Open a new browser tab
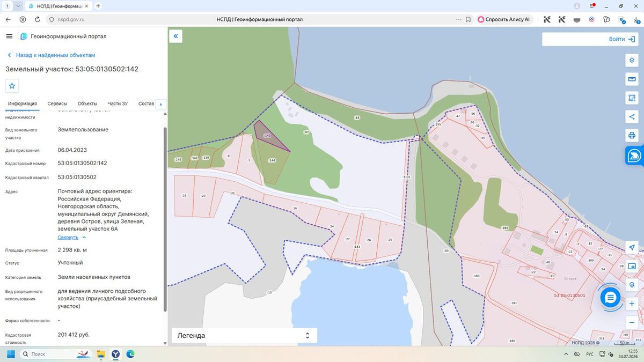This screenshot has width=644, height=362. pyautogui.click(x=98, y=6)
